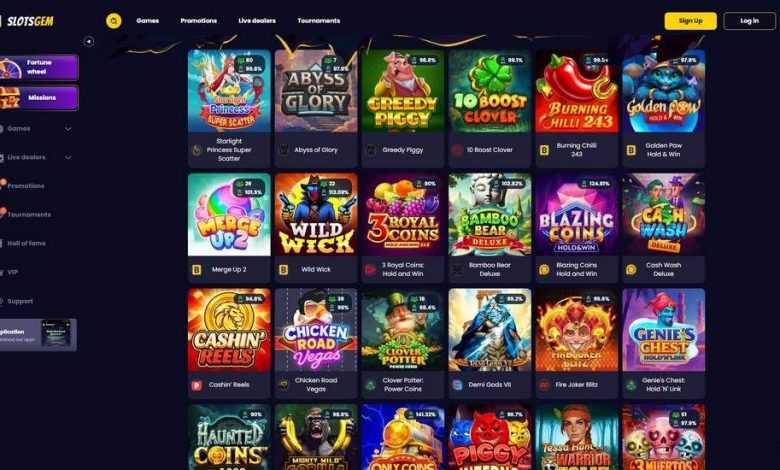Click the Log in button

click(x=749, y=21)
